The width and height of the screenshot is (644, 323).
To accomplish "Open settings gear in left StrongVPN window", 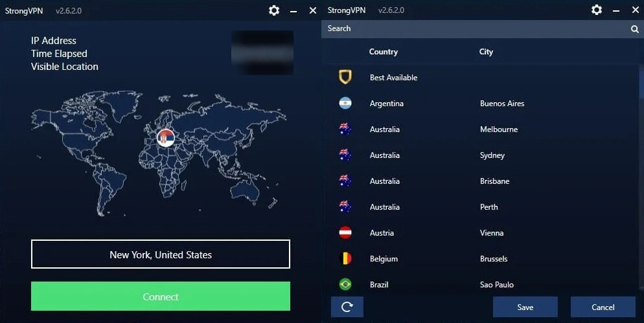I will pyautogui.click(x=274, y=10).
